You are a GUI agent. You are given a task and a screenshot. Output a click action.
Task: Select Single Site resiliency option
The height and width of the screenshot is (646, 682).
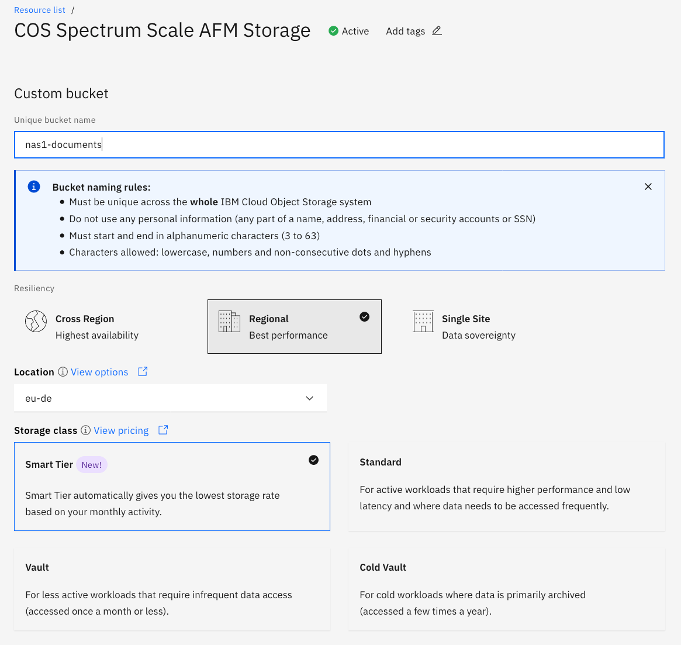(x=487, y=326)
